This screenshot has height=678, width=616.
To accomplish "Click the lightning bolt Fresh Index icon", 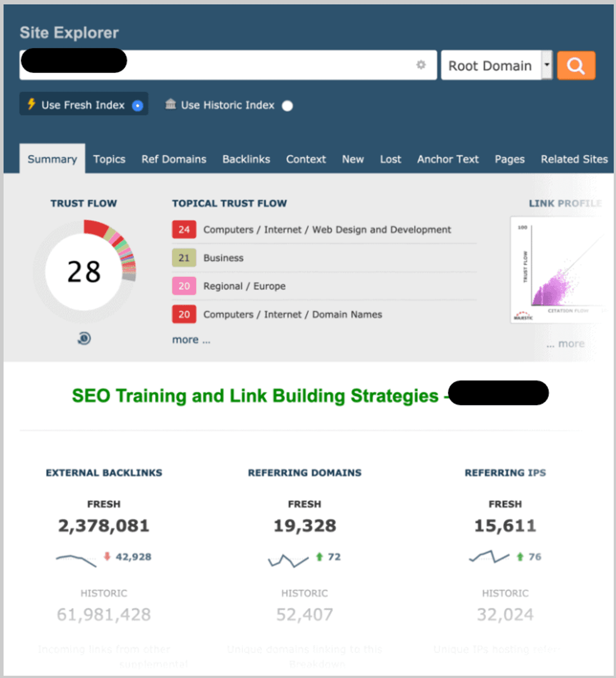I will tap(31, 104).
